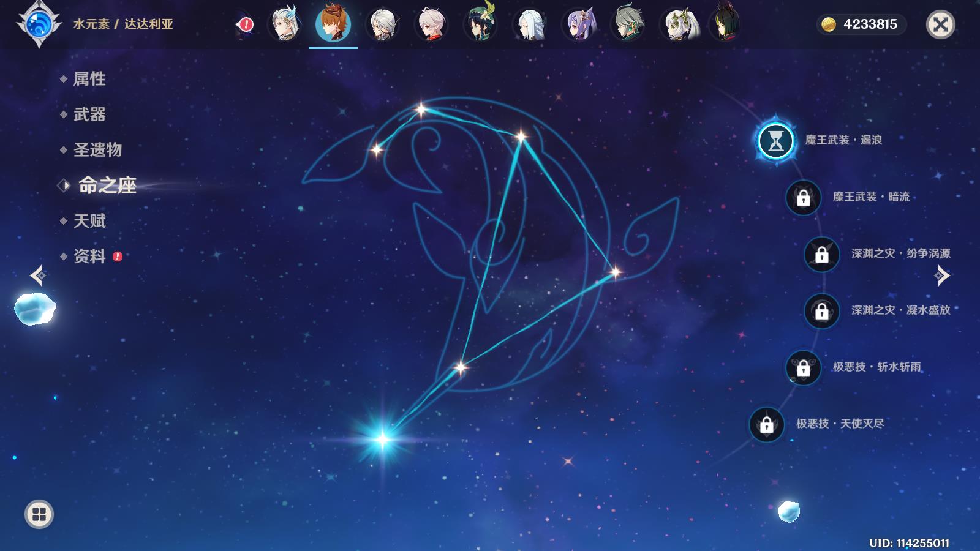Image resolution: width=980 pixels, height=551 pixels.
Task: Click the red alert badge next to 资料
Action: click(118, 257)
